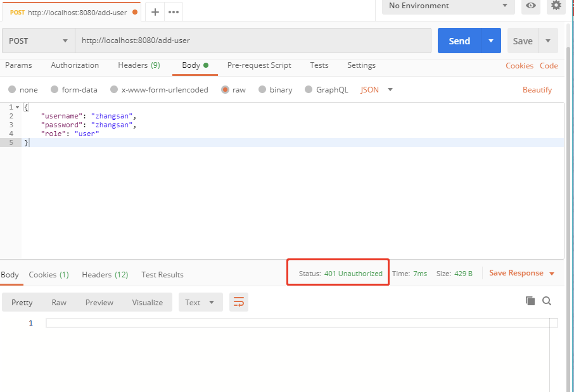Viewport: 574px width, 392px height.
Task: Select the form-data body type
Action: tap(74, 90)
